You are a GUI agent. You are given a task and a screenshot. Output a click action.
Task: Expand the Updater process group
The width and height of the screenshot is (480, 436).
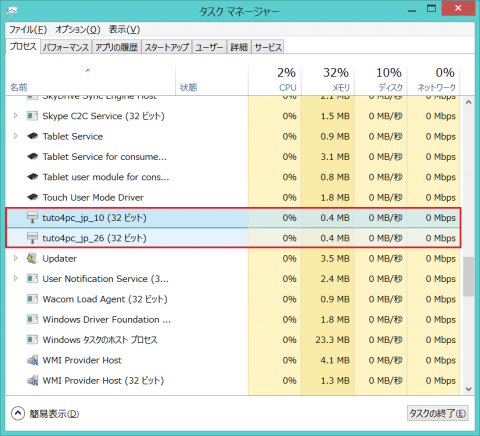pos(15,258)
